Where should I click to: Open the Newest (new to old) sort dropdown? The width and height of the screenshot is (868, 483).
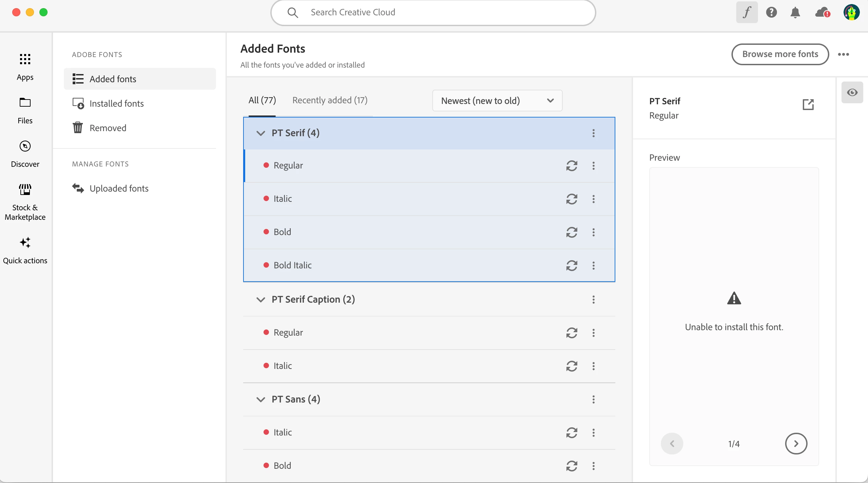tap(497, 101)
